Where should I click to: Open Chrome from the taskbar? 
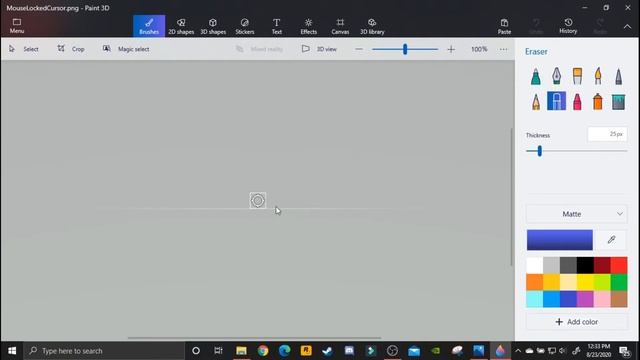(x=263, y=351)
